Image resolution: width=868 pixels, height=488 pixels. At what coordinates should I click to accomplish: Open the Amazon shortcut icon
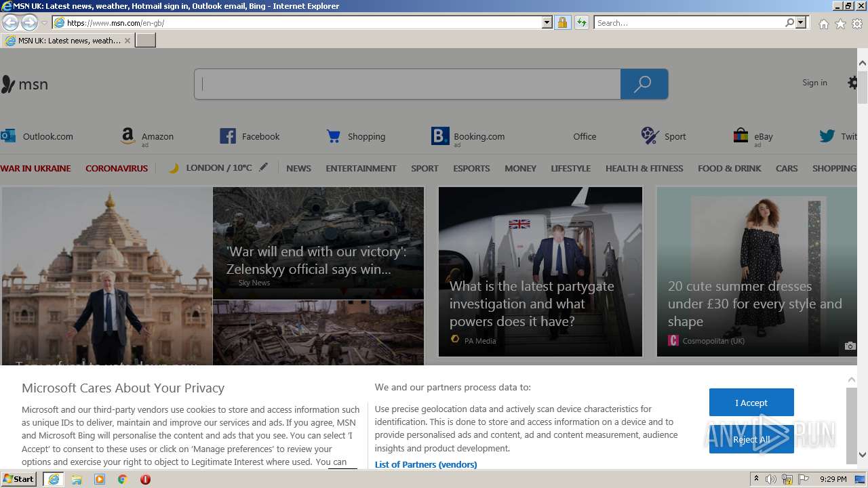pyautogui.click(x=127, y=136)
